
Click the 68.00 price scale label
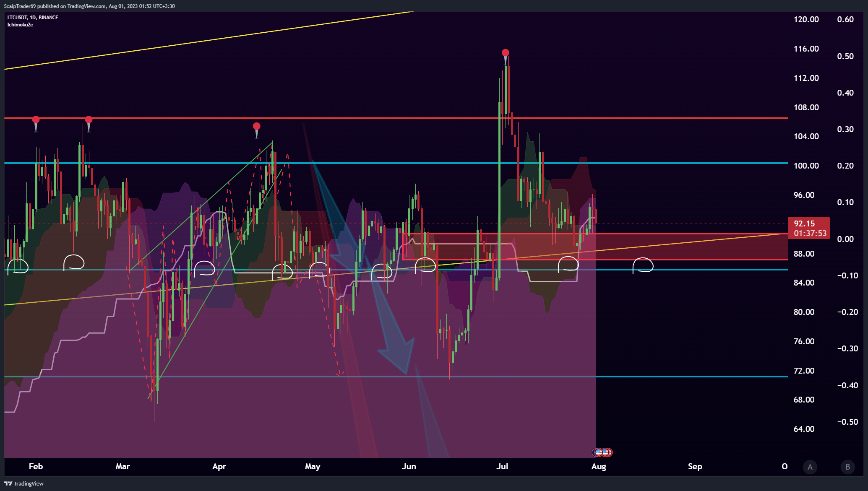pos(804,400)
